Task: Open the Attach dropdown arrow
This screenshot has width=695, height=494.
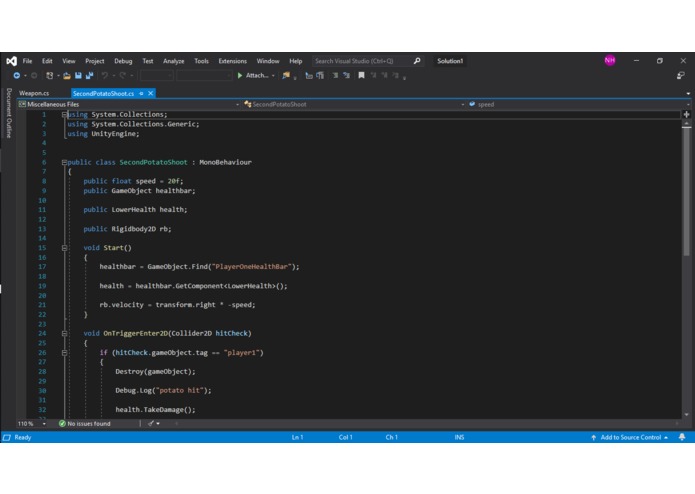Action: coord(273,76)
